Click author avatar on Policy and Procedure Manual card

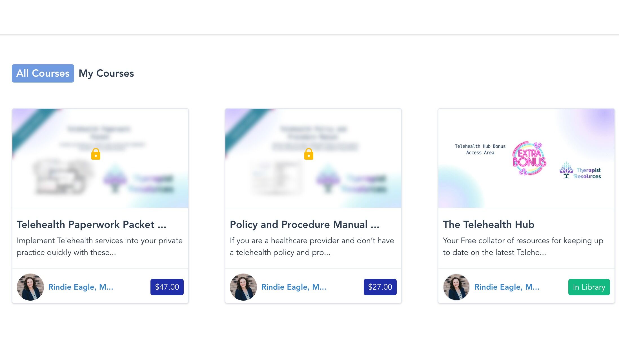pos(243,287)
